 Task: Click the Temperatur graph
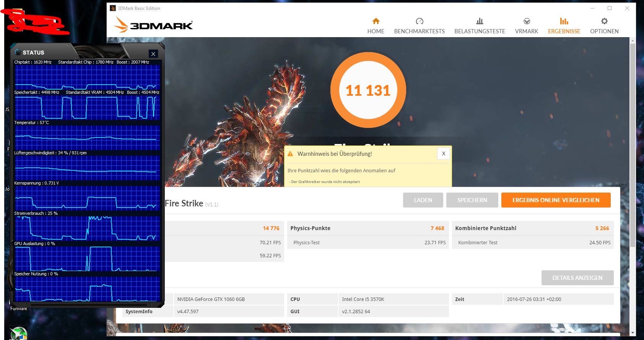(x=87, y=137)
